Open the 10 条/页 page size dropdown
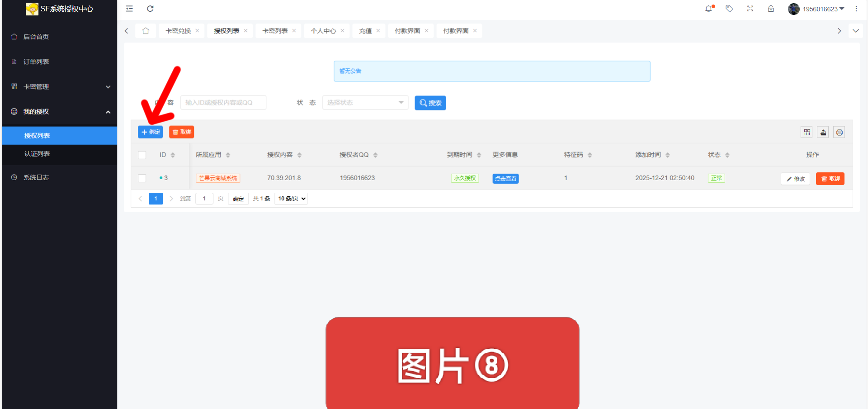Image resolution: width=868 pixels, height=409 pixels. 291,199
